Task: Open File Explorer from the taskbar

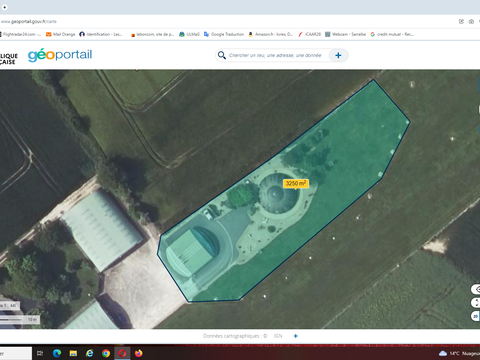Action: (73, 353)
